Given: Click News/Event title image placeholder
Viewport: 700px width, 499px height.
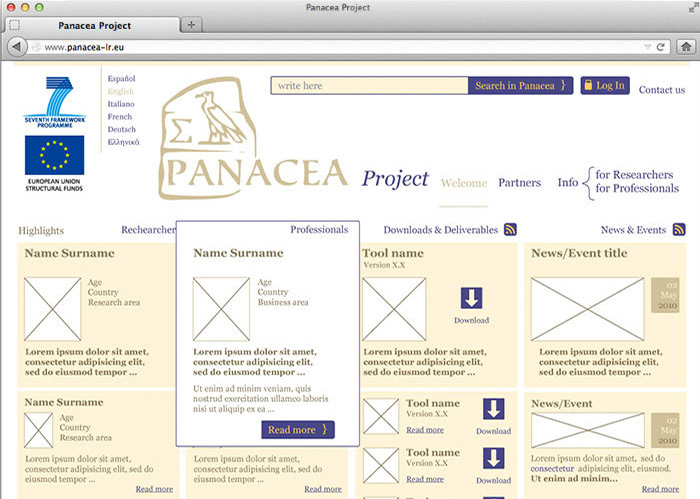Looking at the screenshot, I should pyautogui.click(x=588, y=309).
